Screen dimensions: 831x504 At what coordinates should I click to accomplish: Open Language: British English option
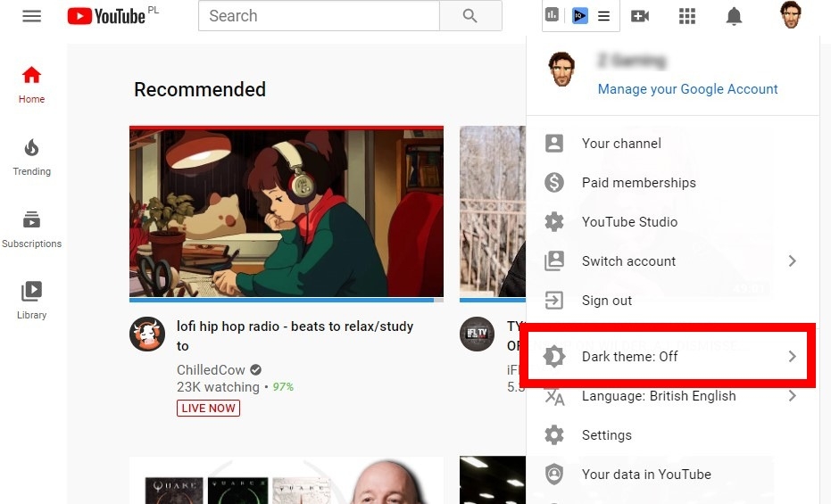[x=672, y=396]
